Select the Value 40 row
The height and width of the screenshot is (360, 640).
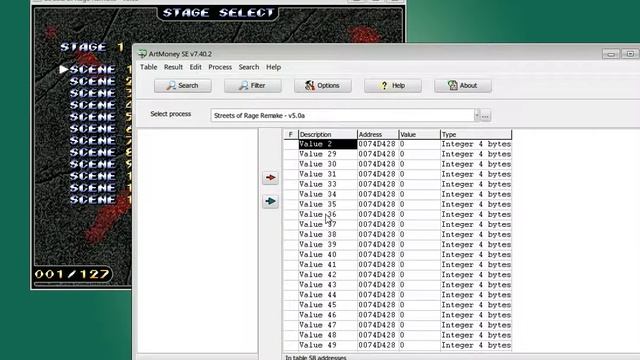398,255
